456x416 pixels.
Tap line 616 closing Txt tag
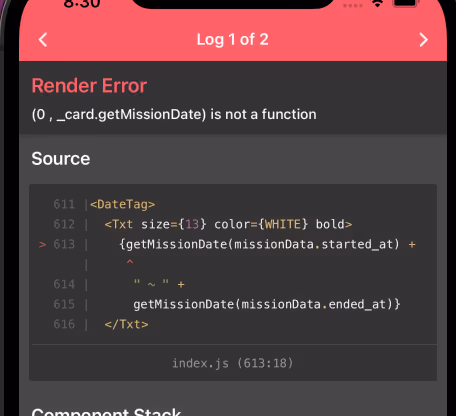[x=126, y=324]
